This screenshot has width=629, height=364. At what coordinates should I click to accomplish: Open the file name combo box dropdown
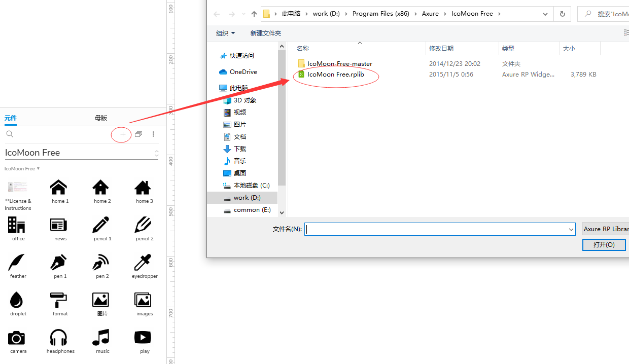pyautogui.click(x=571, y=229)
